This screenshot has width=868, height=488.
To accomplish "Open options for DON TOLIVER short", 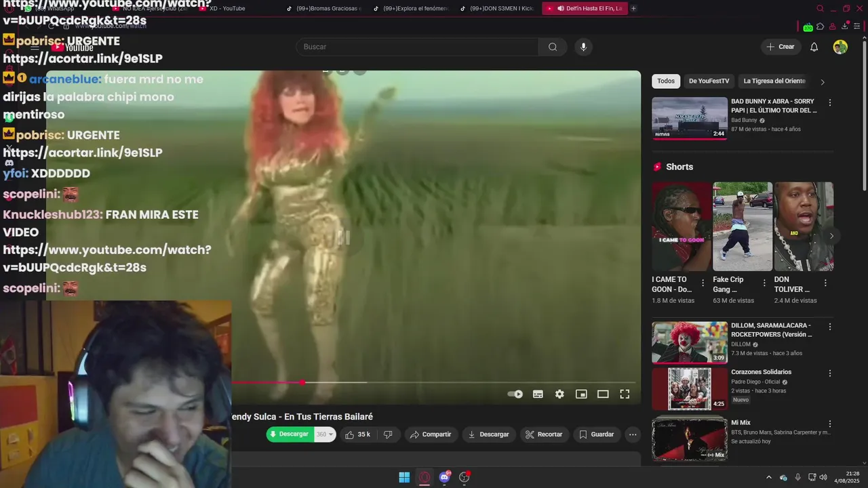I will [825, 283].
